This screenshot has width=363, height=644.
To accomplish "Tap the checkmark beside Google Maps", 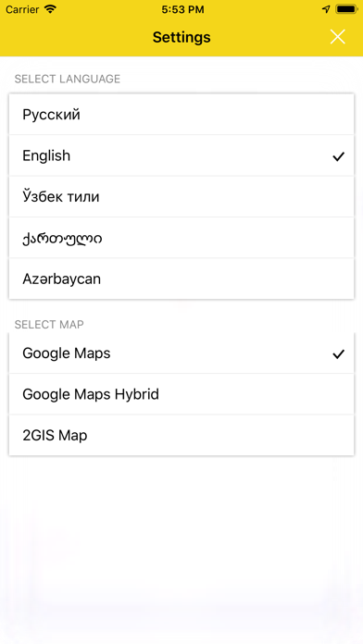I will pyautogui.click(x=338, y=353).
